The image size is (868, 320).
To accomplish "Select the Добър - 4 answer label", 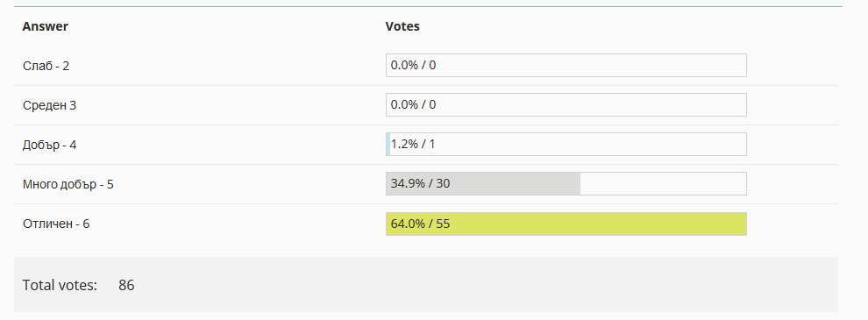I will pyautogui.click(x=49, y=145).
